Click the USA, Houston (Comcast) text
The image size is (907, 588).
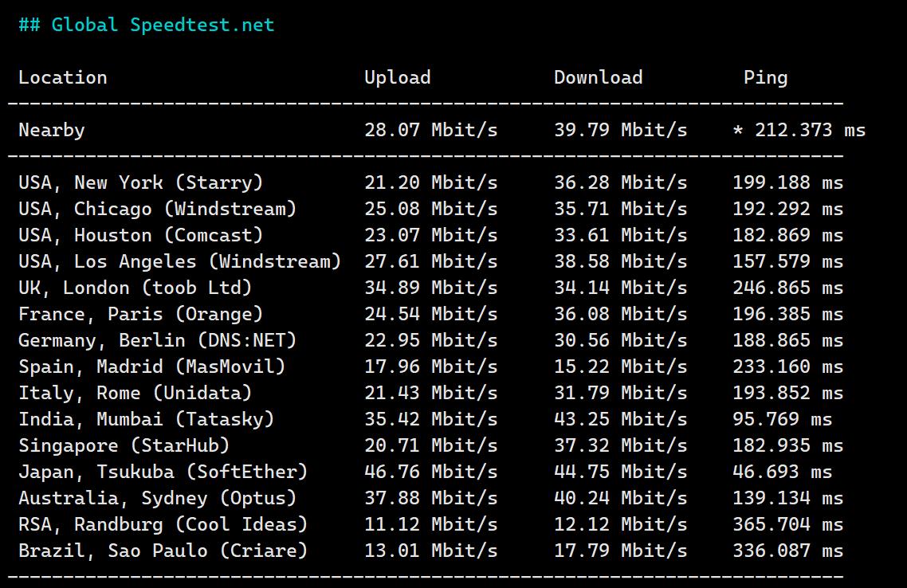coord(140,235)
